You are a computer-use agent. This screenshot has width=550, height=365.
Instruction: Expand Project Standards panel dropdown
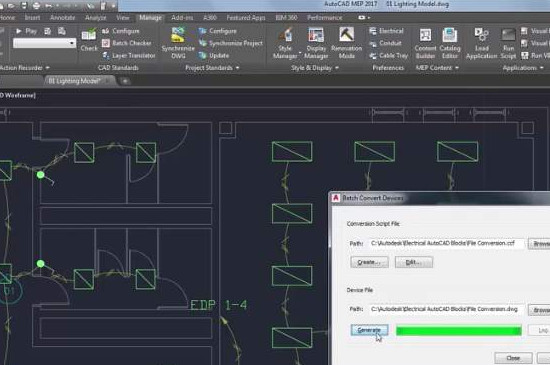(212, 68)
